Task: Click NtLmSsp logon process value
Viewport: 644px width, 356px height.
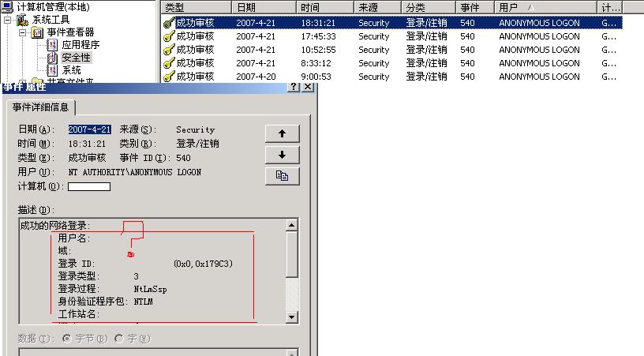Action: click(150, 289)
